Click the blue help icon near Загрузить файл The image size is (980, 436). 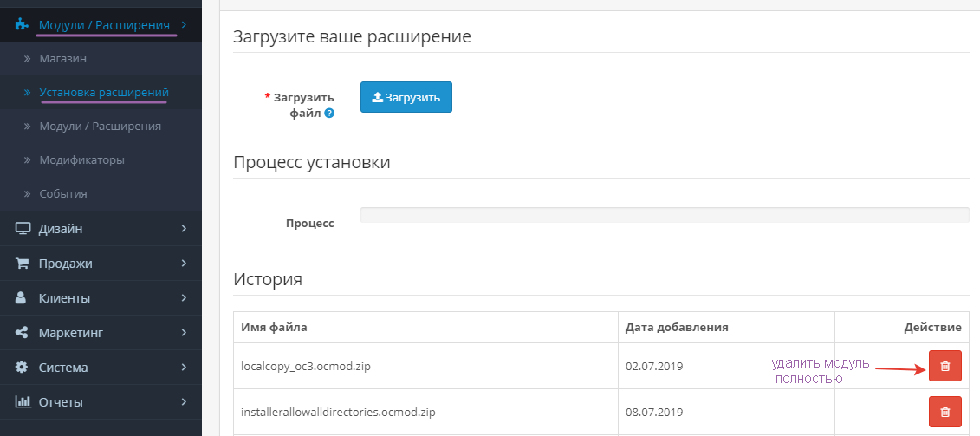coord(329,113)
